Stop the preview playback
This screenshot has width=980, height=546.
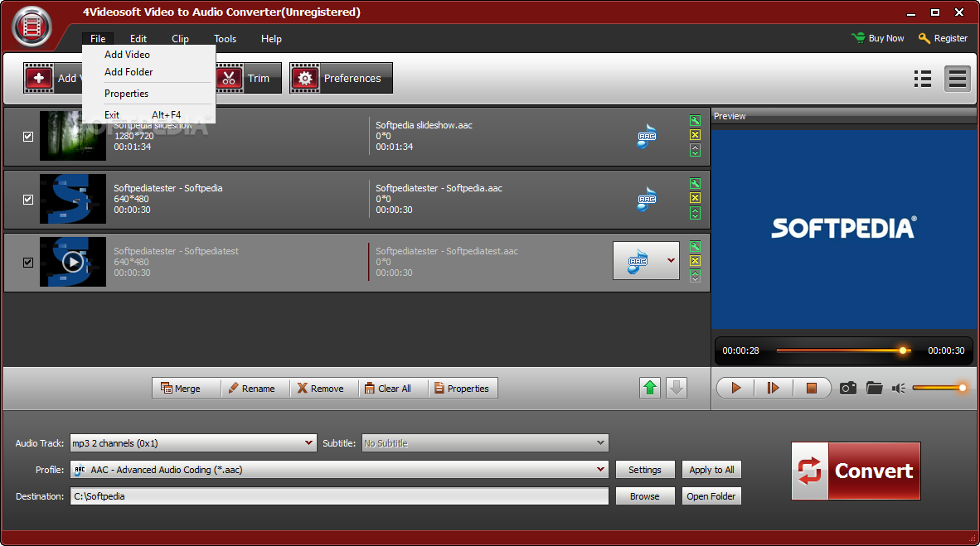coord(811,388)
